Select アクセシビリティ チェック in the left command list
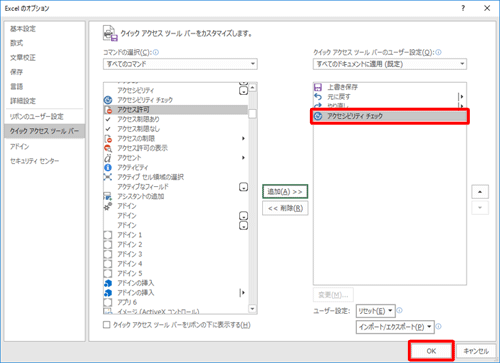Screen dimensions: 500x363 pos(176,100)
